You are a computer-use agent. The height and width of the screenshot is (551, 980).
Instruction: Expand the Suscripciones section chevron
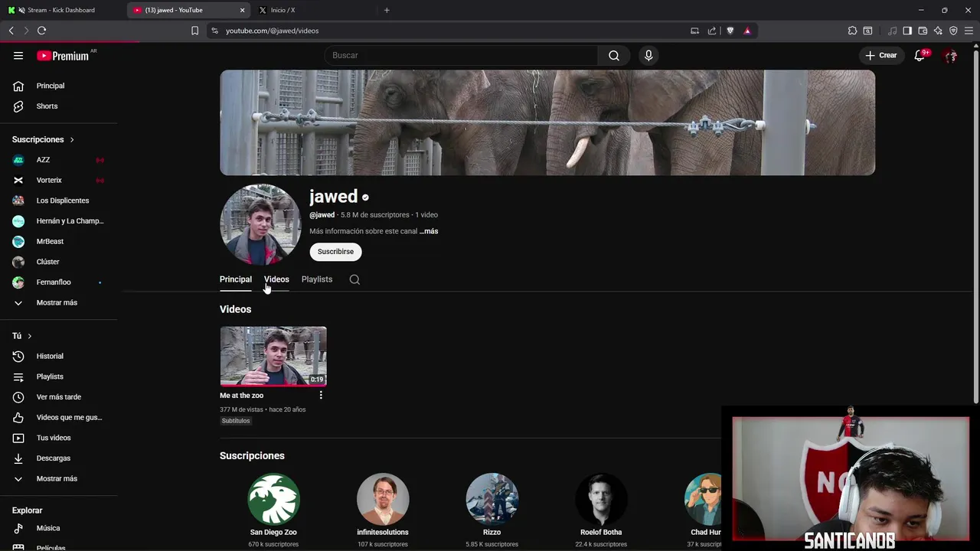[x=72, y=139]
